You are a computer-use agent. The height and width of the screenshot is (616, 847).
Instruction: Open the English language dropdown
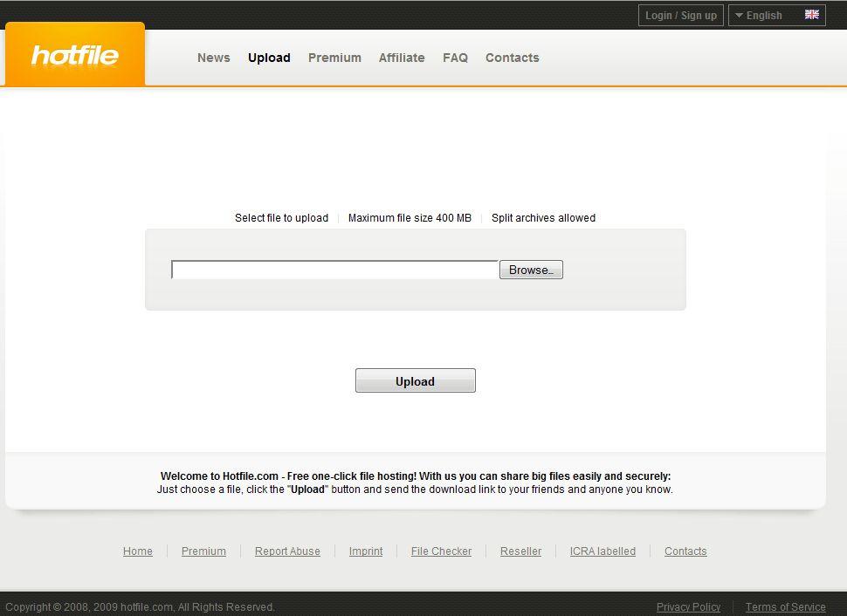[777, 15]
